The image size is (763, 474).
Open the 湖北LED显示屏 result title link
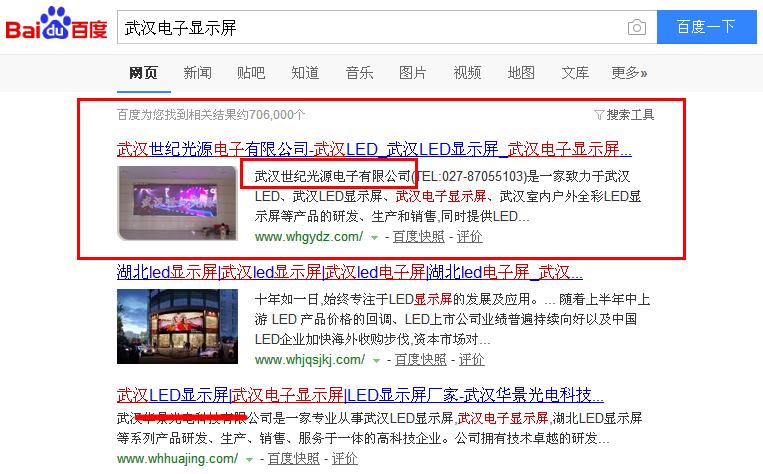(349, 272)
